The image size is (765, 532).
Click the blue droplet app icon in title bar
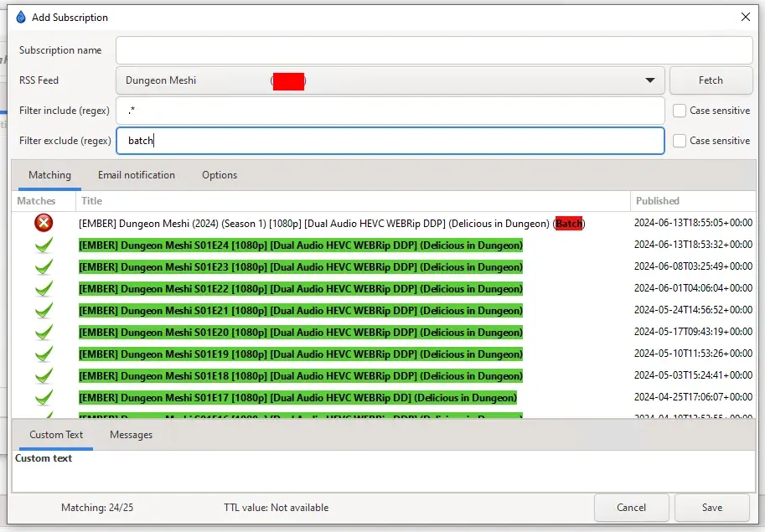20,17
